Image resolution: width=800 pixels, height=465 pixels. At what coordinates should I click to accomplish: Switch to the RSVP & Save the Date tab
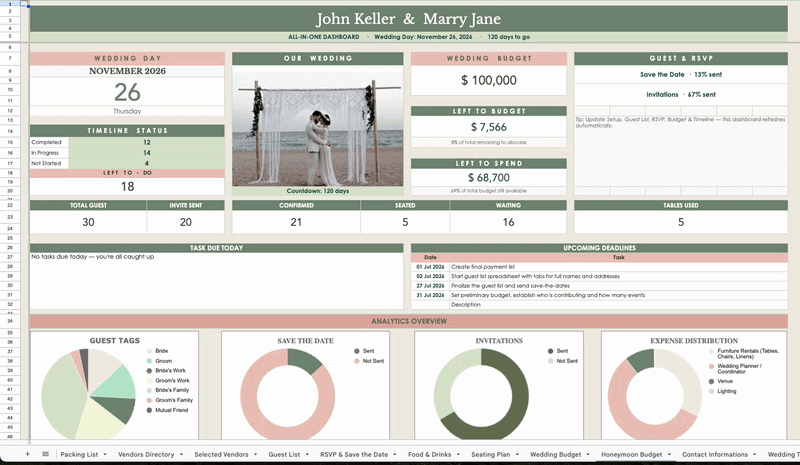(x=354, y=454)
